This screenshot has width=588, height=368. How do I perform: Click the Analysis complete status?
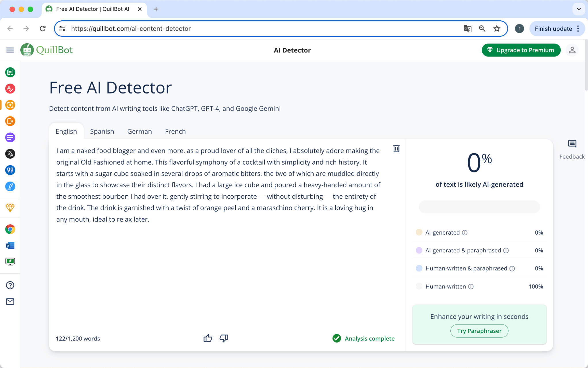pyautogui.click(x=363, y=339)
